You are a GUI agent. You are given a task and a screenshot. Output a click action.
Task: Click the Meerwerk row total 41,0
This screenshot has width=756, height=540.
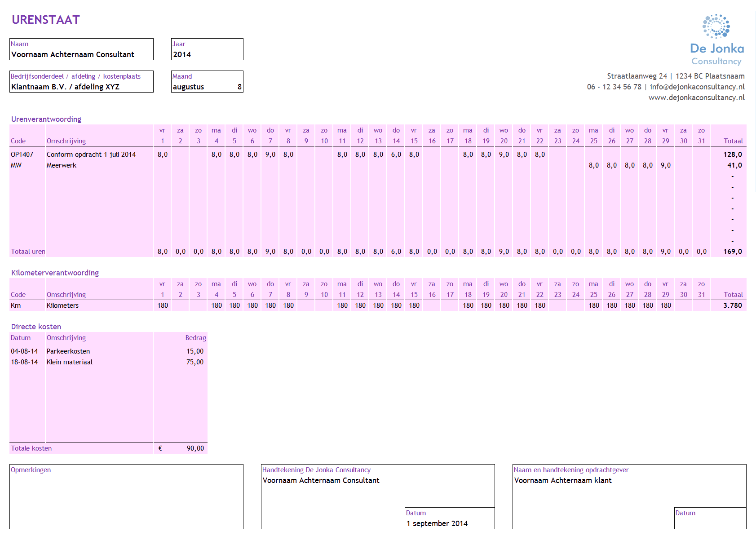tap(734, 165)
